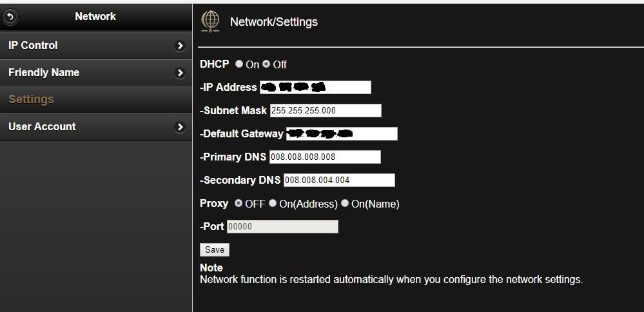Open Friendly Name via its arrow icon
644x312 pixels.
(x=179, y=73)
